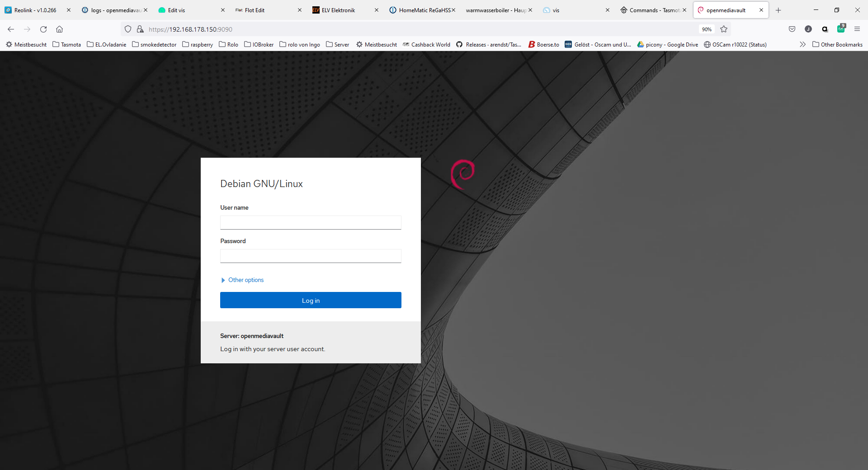Close the Reolink tab

pyautogui.click(x=69, y=10)
